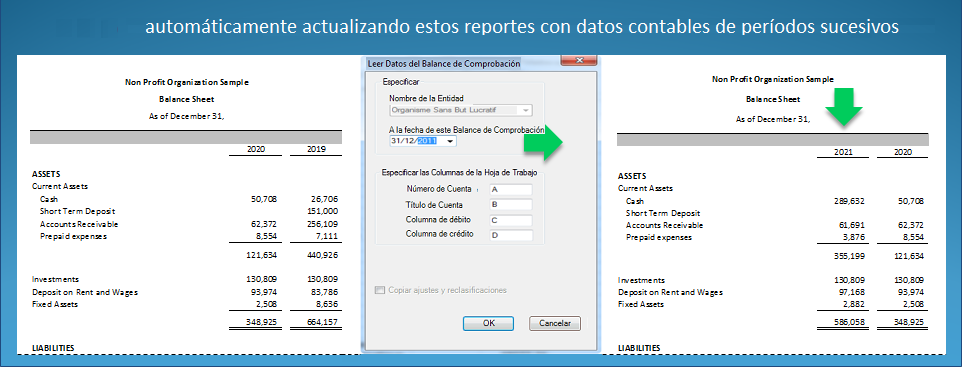Image resolution: width=962 pixels, height=367 pixels.
Task: Click the 2019 column header in left report
Action: point(316,149)
